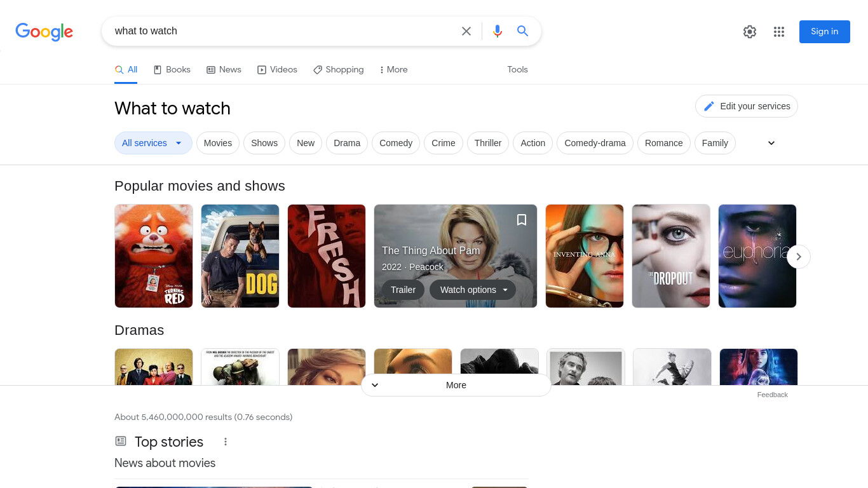Open the Euphoria poster
868x488 pixels.
tap(757, 256)
